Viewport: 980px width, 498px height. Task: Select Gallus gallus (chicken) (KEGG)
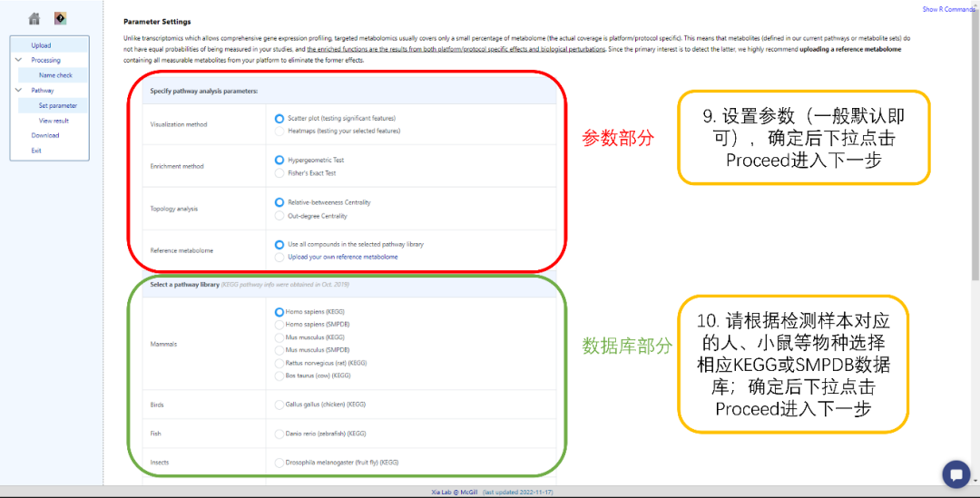pos(279,405)
